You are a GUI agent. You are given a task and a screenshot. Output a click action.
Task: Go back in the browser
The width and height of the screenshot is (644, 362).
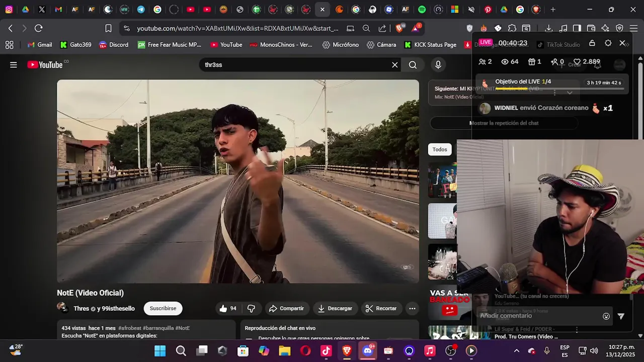click(11, 28)
